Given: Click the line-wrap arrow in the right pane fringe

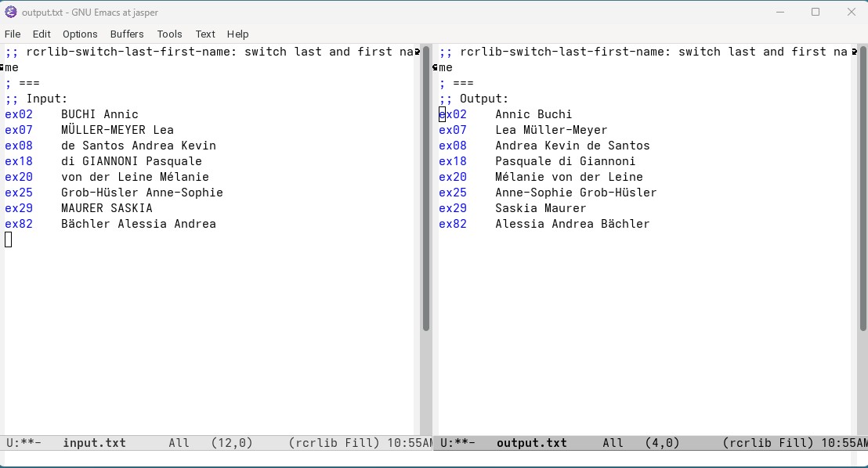Looking at the screenshot, I should coord(854,52).
